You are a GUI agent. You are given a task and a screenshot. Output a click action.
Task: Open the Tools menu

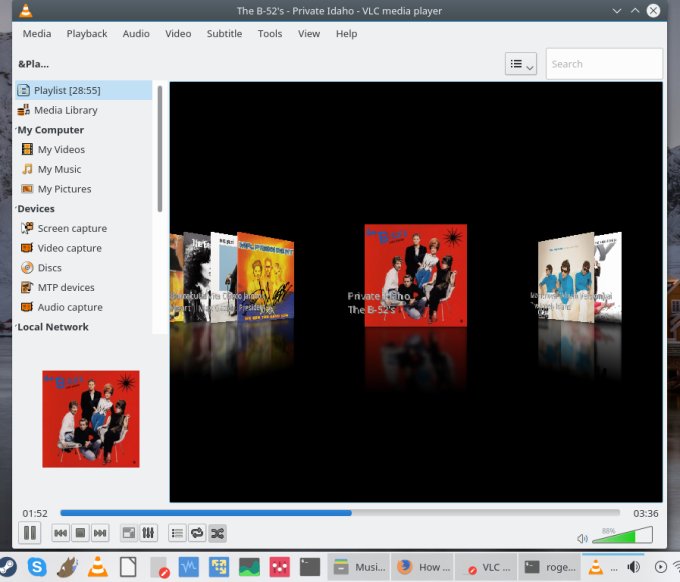[x=270, y=33]
